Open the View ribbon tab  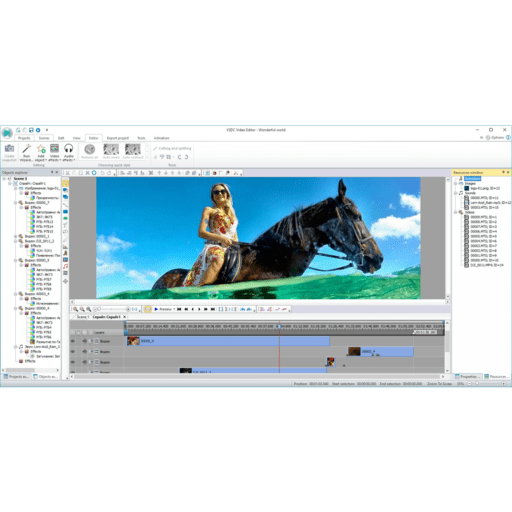tap(77, 138)
